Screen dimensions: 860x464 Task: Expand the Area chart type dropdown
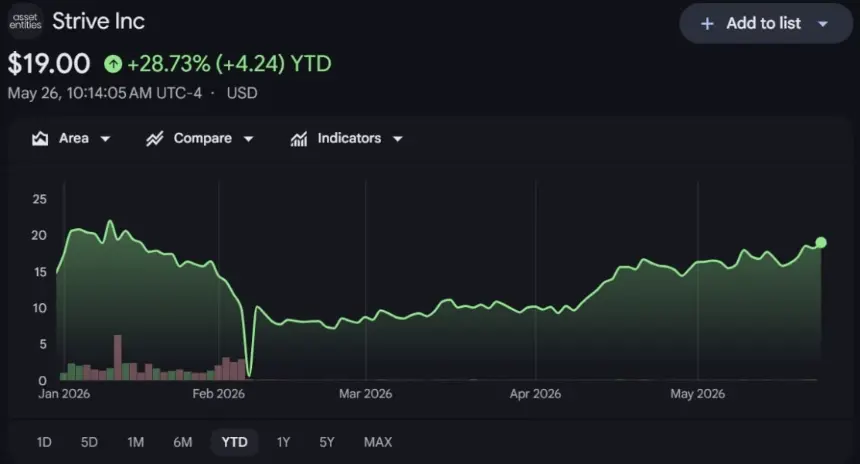coord(105,139)
